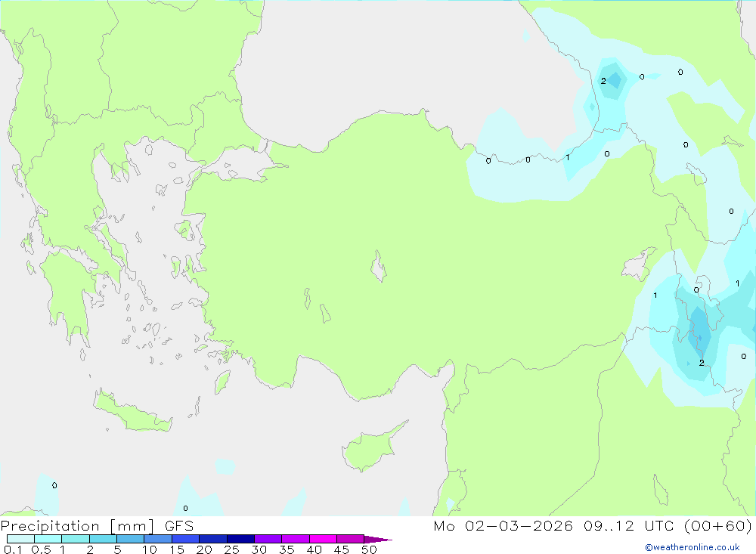Viewport: 756px width, 554px height.
Task: Click the '25' legend scale label
Action: [x=232, y=549]
